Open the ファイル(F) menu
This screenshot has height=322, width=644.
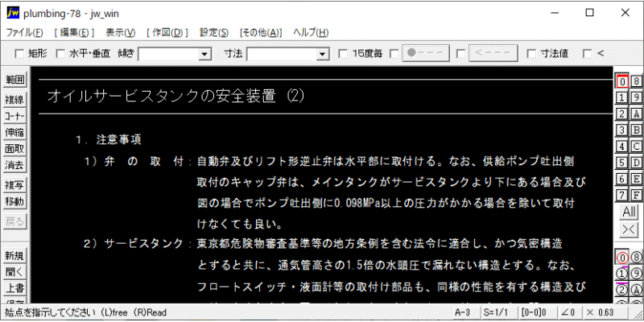pos(24,32)
